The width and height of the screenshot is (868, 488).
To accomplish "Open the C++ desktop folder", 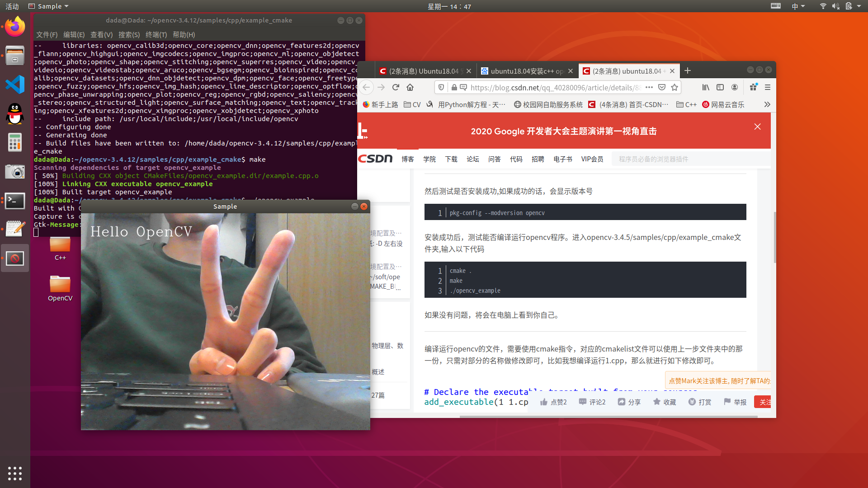I will (60, 248).
